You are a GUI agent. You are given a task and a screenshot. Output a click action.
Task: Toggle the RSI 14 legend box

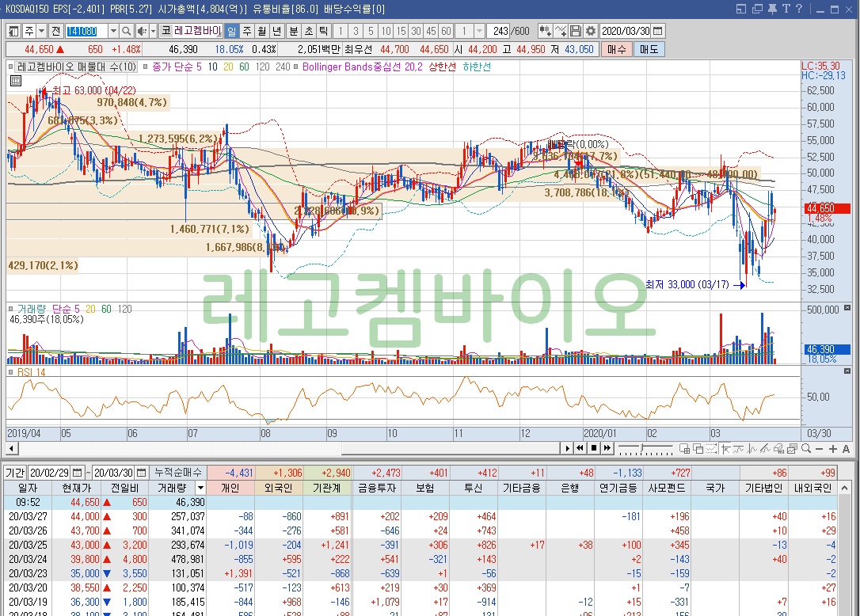(10, 372)
